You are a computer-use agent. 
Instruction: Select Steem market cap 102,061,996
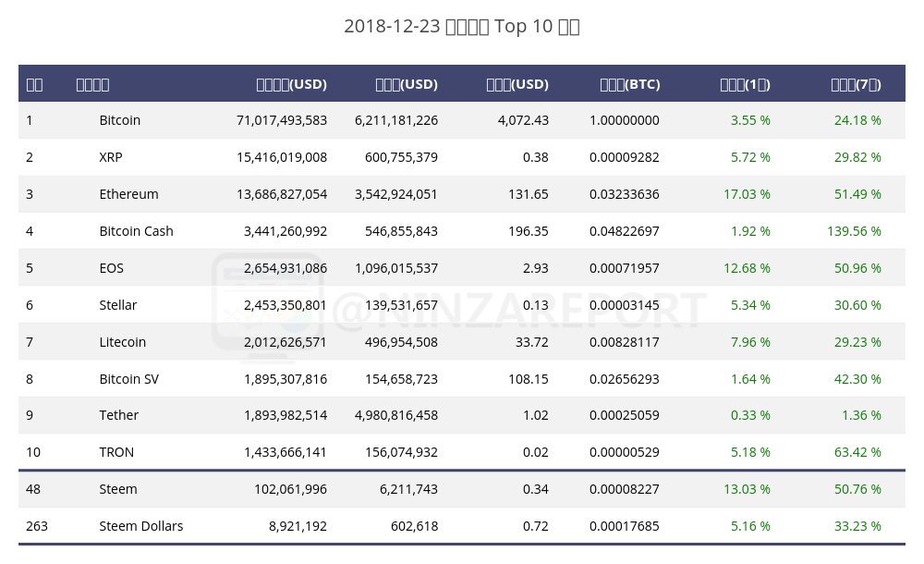coord(290,489)
